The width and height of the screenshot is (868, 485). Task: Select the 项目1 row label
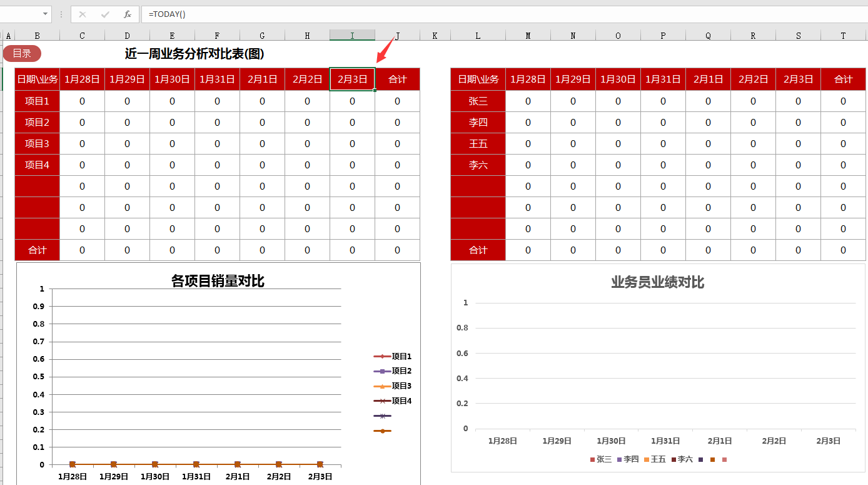click(38, 101)
